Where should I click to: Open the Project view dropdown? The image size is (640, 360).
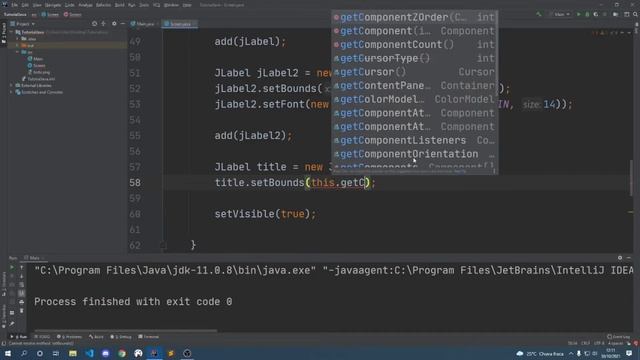[x=23, y=24]
